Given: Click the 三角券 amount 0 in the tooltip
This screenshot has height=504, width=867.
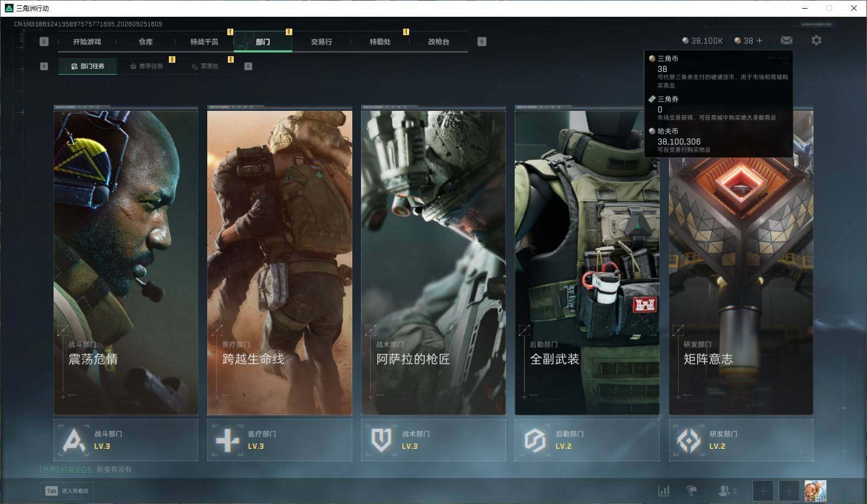Looking at the screenshot, I should pyautogui.click(x=660, y=109).
